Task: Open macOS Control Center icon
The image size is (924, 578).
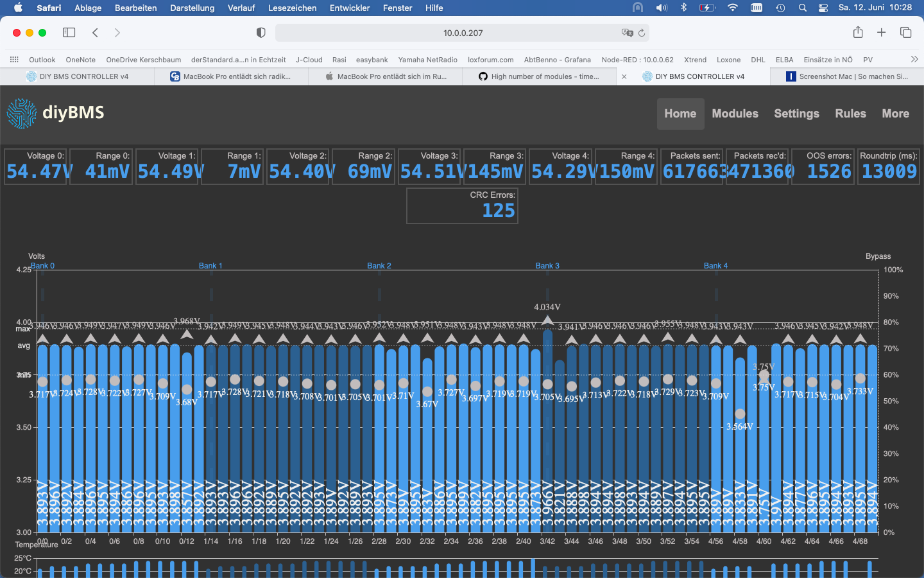Action: (823, 8)
